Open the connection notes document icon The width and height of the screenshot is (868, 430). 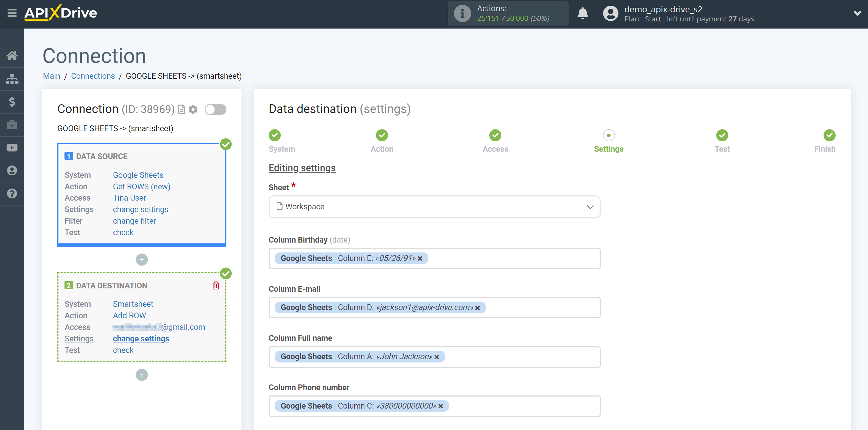[x=181, y=109]
